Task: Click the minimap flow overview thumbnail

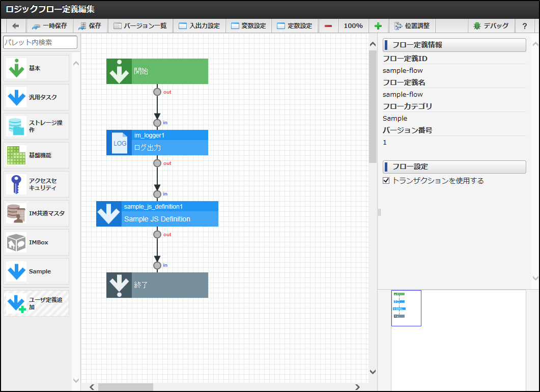Action: (x=406, y=308)
